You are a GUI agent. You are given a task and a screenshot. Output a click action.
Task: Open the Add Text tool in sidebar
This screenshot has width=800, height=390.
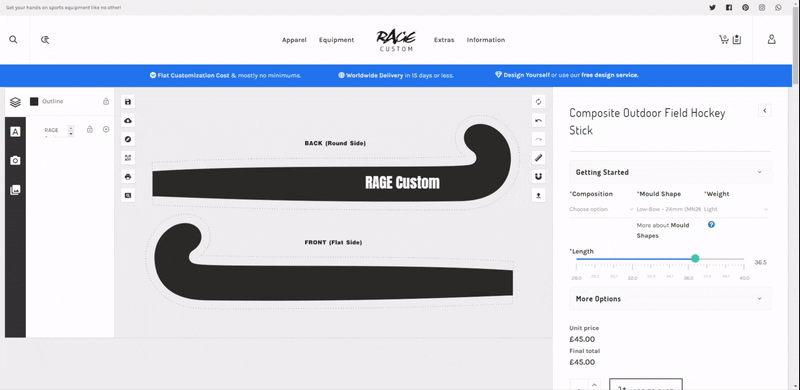15,132
